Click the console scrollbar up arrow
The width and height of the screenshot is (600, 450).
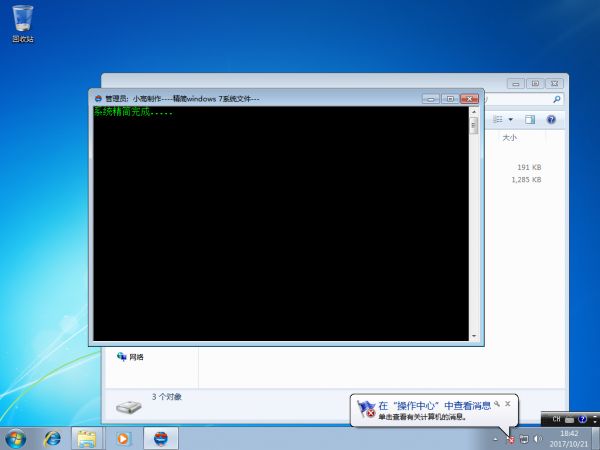tap(474, 112)
